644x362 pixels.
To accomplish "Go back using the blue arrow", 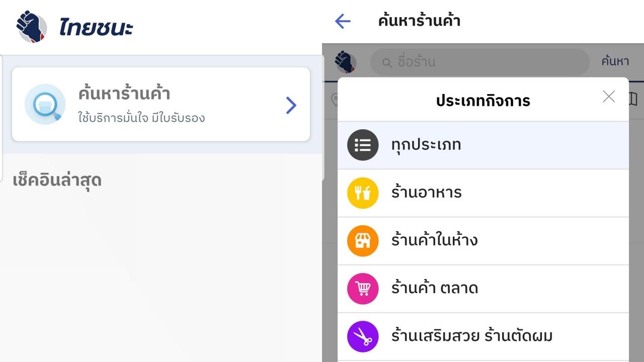I will (343, 21).
